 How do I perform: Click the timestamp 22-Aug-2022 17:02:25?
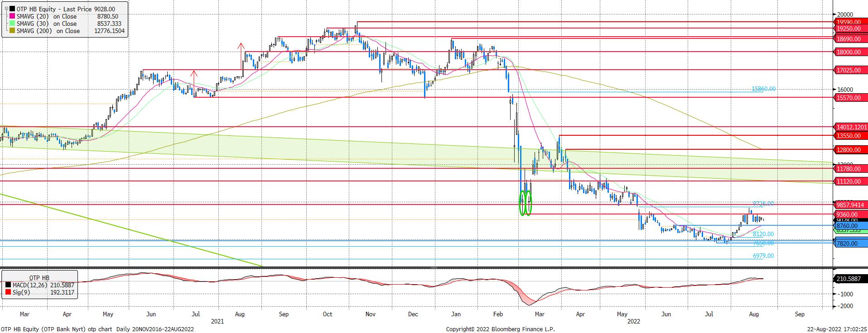(837, 329)
